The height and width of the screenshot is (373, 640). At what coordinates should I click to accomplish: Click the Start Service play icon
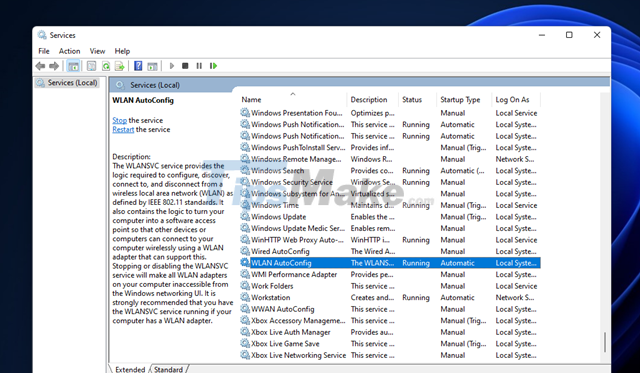[x=172, y=66]
